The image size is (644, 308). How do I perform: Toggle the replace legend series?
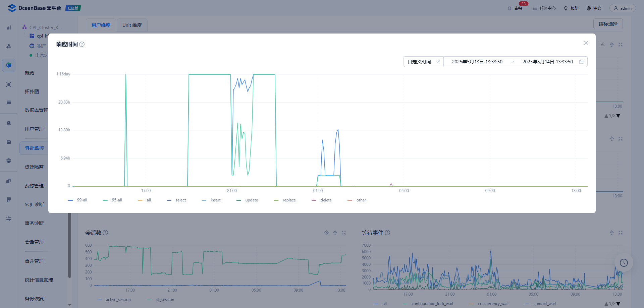pyautogui.click(x=285, y=200)
